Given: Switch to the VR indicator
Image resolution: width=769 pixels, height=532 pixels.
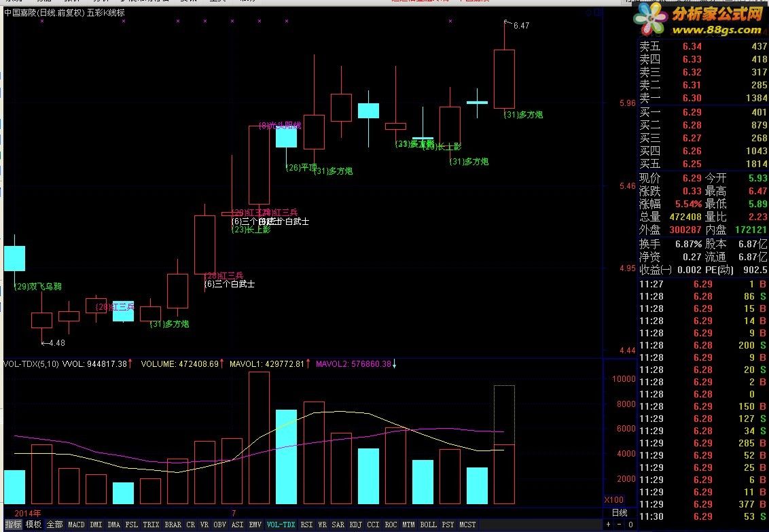Looking at the screenshot, I should pos(204,525).
